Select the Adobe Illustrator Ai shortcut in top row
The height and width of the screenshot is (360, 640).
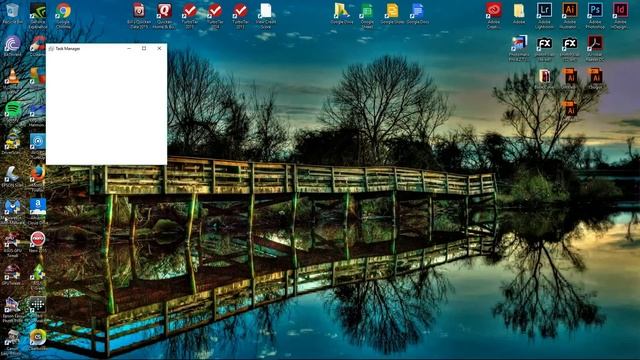coord(569,11)
